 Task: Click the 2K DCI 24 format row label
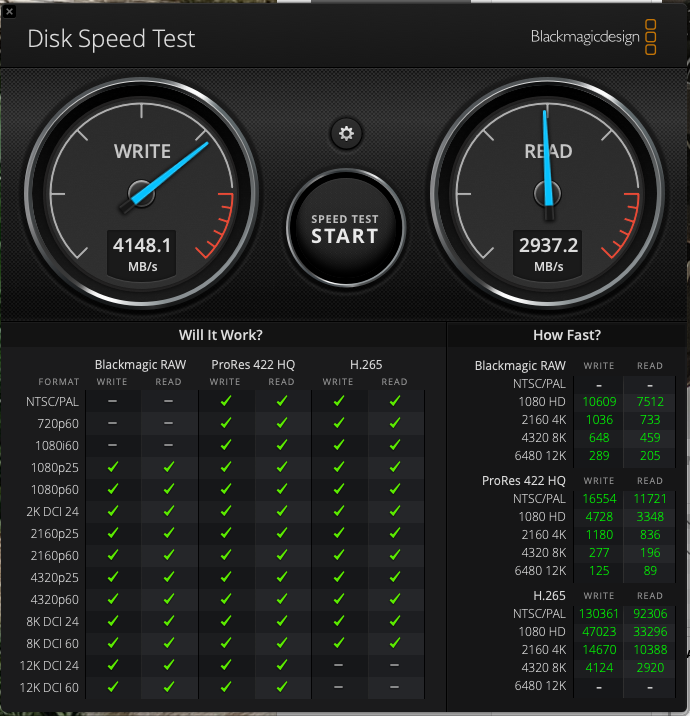click(x=53, y=511)
